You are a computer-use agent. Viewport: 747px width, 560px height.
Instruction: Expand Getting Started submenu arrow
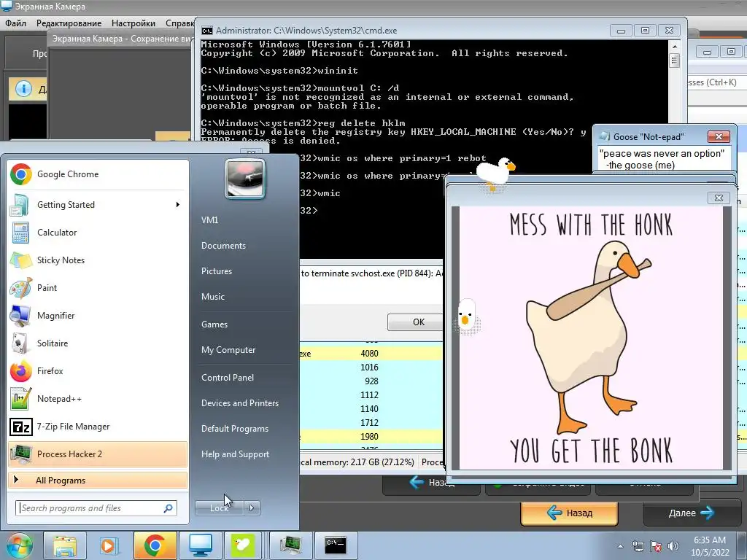[x=178, y=205]
